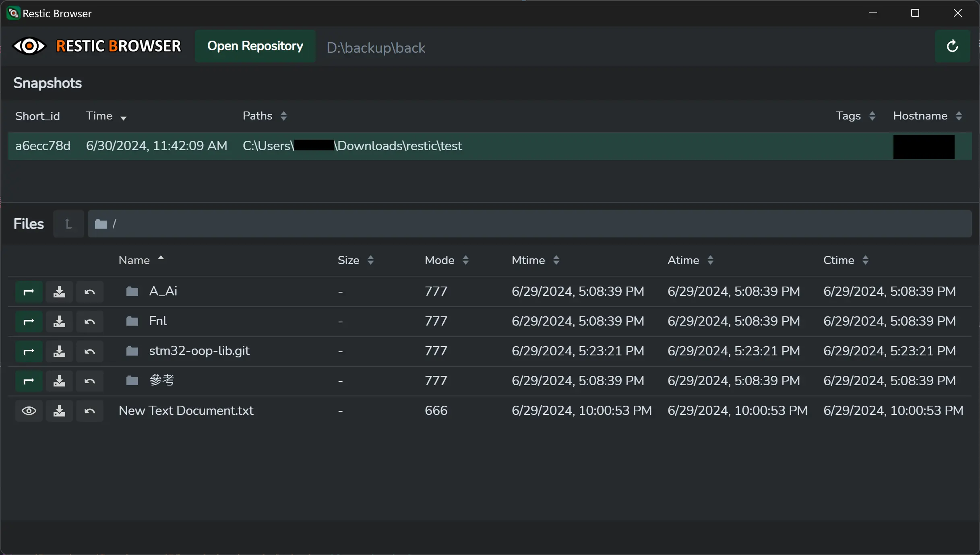The height and width of the screenshot is (555, 980).
Task: Click the stm32-oop-lib.git name
Action: (199, 351)
